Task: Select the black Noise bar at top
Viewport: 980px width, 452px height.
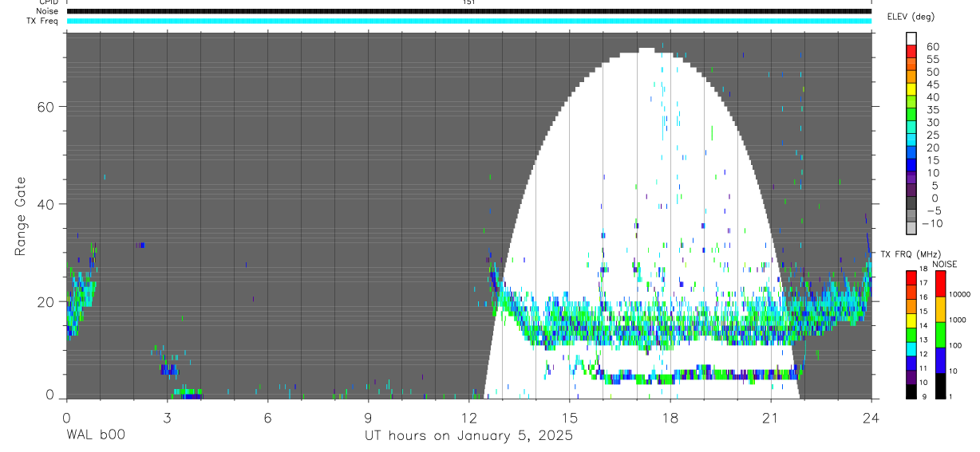Action: [468, 11]
